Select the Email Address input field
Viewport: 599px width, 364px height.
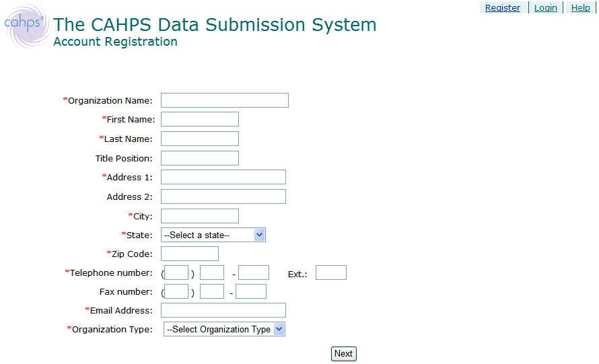[x=223, y=310]
